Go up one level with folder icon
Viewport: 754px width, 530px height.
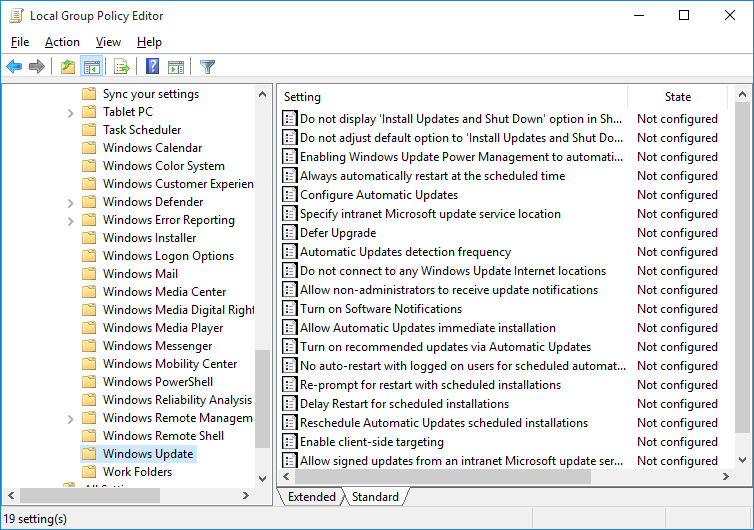coord(67,67)
